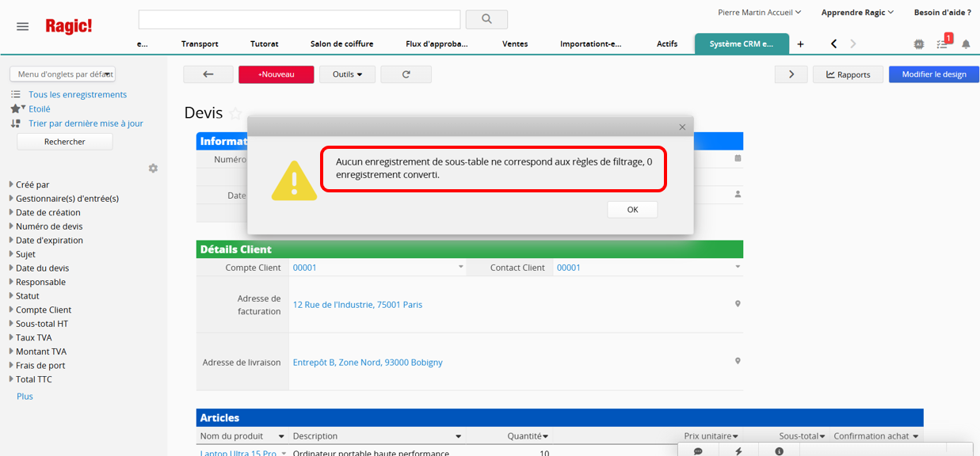Click the billing address map pin
Screen dimensions: 980x456
tap(738, 304)
